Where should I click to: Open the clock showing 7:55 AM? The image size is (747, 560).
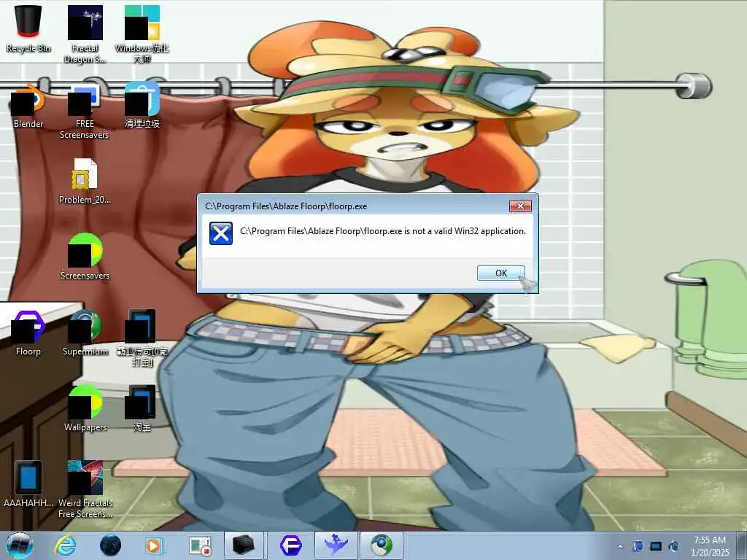tap(710, 546)
